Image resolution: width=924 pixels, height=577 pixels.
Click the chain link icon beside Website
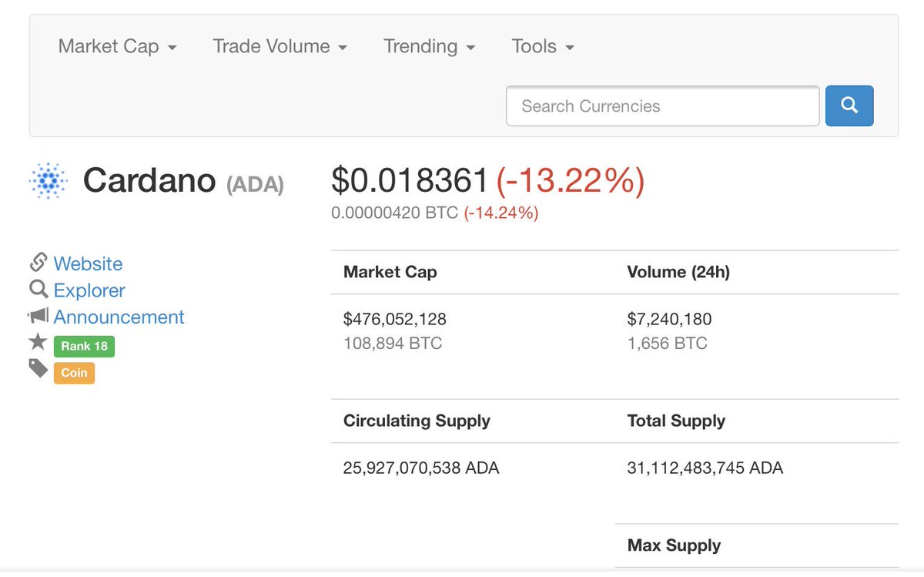[38, 263]
